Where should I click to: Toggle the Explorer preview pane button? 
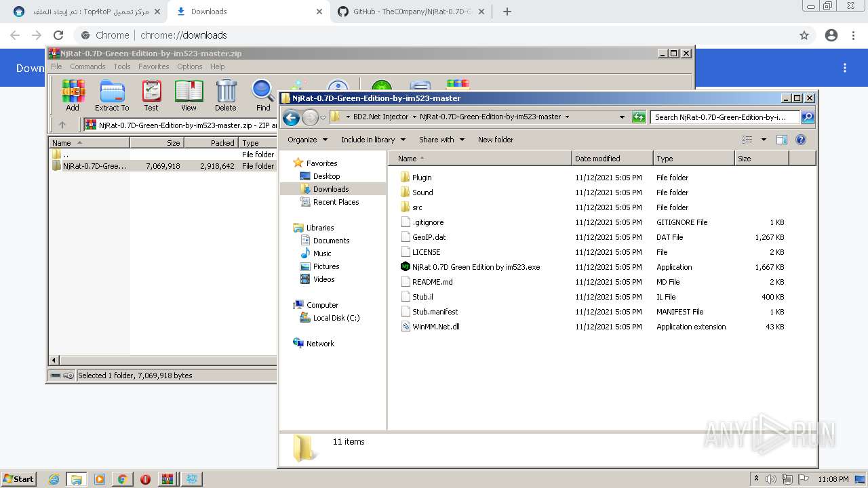[782, 140]
